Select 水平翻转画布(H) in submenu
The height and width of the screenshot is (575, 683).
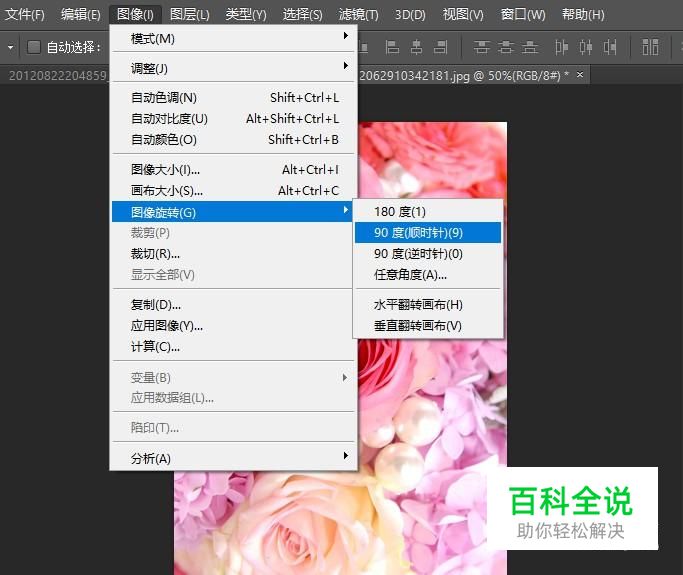(428, 304)
